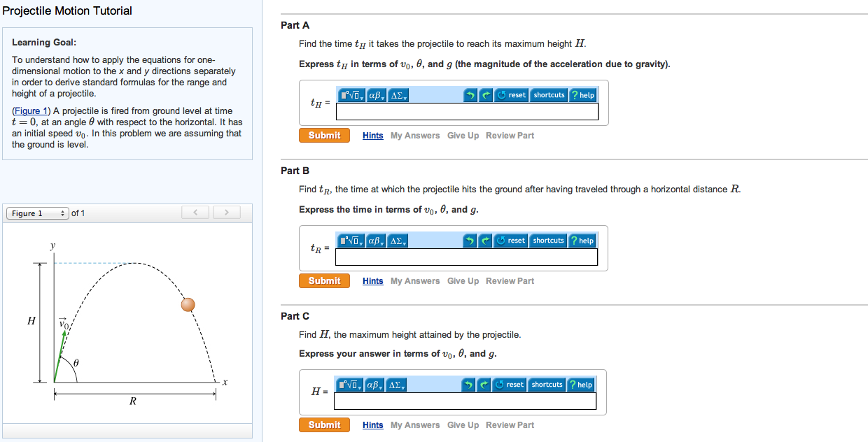Expand the Greek letters dropdown arrow in Part B
The height and width of the screenshot is (442, 868).
(383, 243)
